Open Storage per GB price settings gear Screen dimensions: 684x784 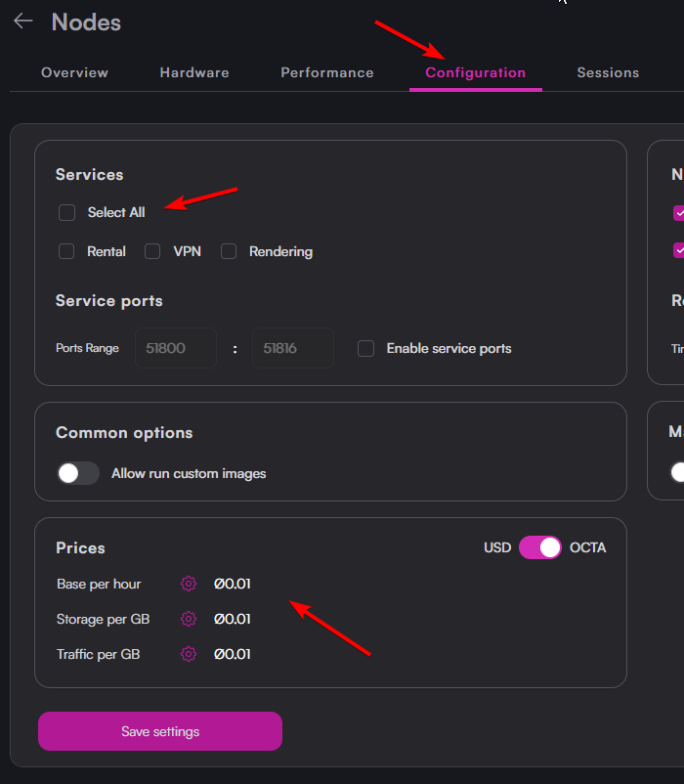[x=189, y=619]
